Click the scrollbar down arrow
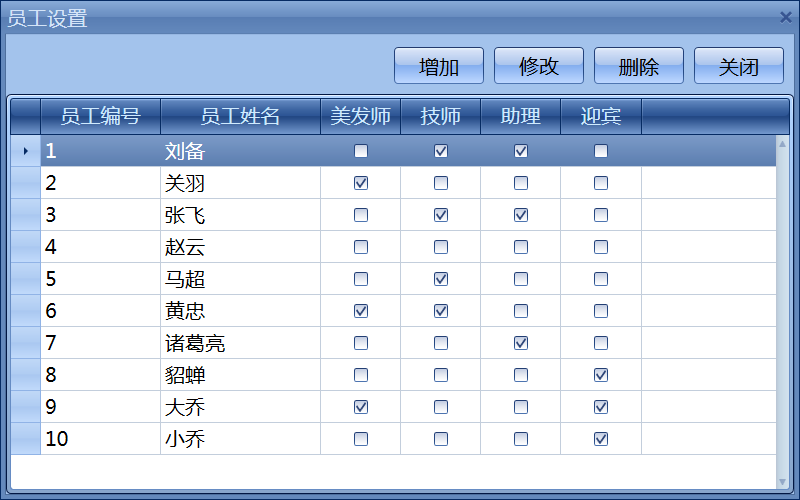 [x=782, y=482]
